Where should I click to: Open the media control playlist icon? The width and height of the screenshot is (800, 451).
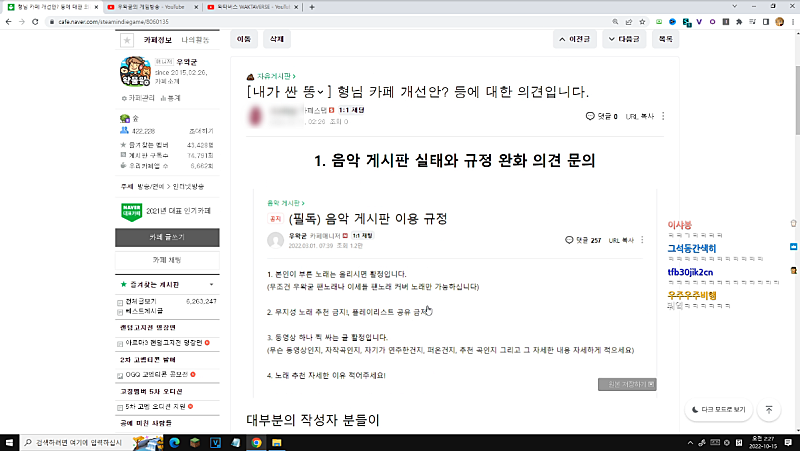pos(753,22)
